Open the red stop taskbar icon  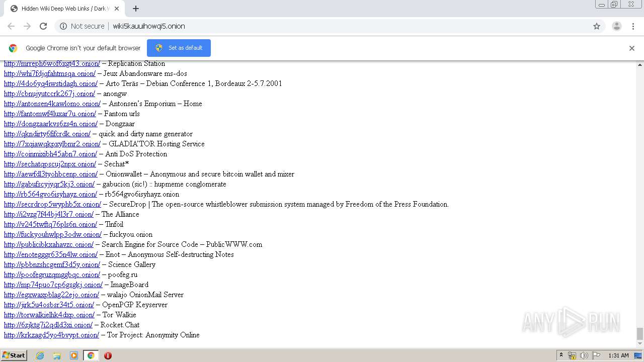coord(108,355)
